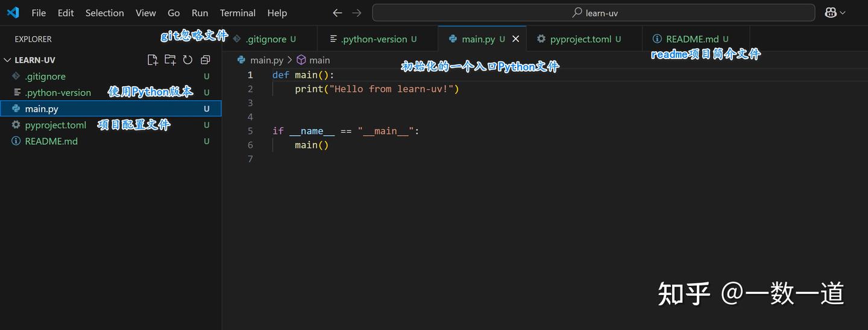This screenshot has width=868, height=330.
Task: Open the Selection menu
Action: click(104, 13)
